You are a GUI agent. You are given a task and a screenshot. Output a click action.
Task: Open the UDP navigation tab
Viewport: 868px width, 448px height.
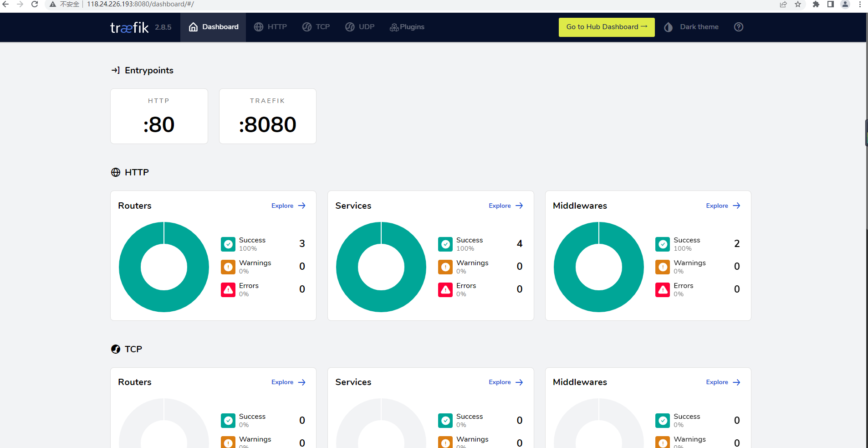pos(360,27)
